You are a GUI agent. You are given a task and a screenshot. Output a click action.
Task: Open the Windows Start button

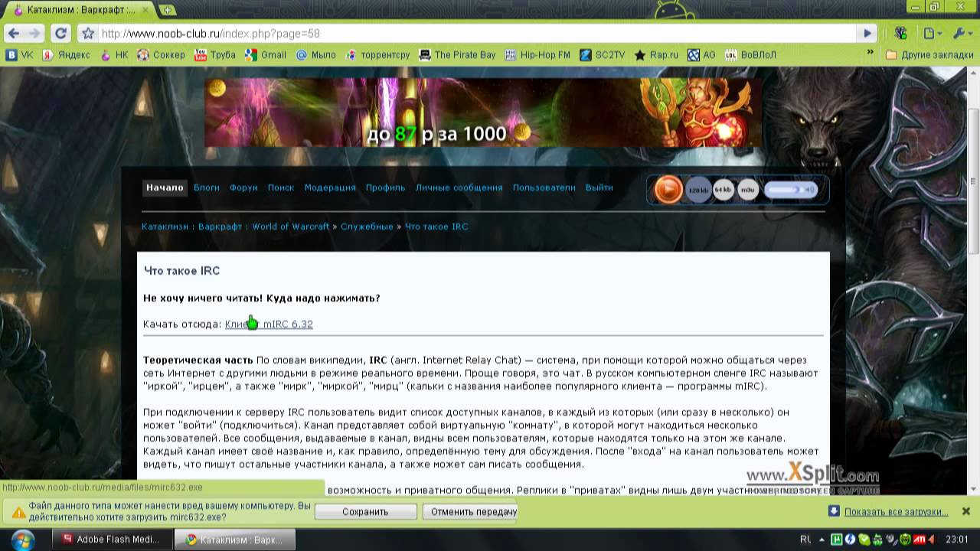tap(23, 540)
